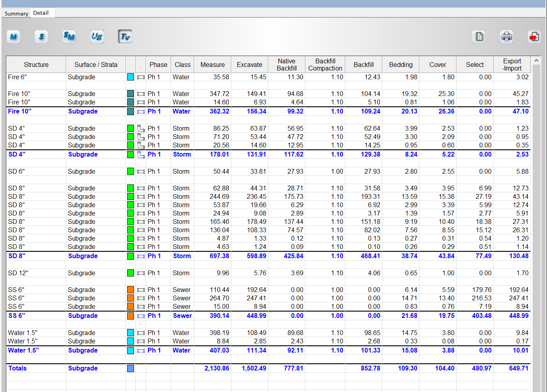Sort by the Excavate column header
This screenshot has width=547, height=392.
(x=250, y=65)
